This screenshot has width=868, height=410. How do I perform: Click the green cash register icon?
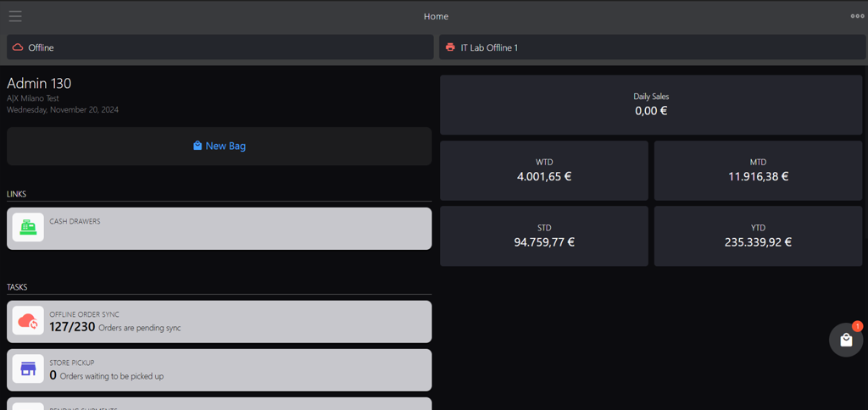[28, 227]
